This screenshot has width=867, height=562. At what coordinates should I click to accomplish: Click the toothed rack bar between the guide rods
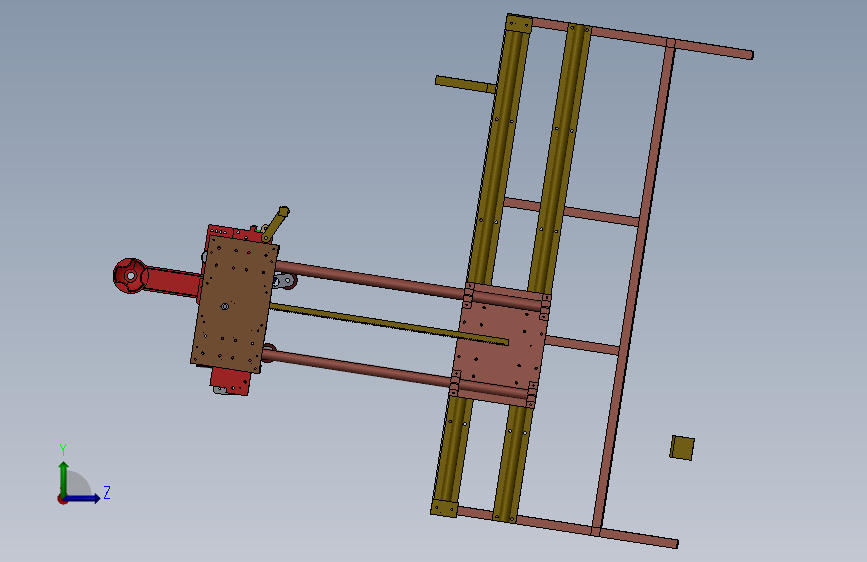click(x=389, y=324)
